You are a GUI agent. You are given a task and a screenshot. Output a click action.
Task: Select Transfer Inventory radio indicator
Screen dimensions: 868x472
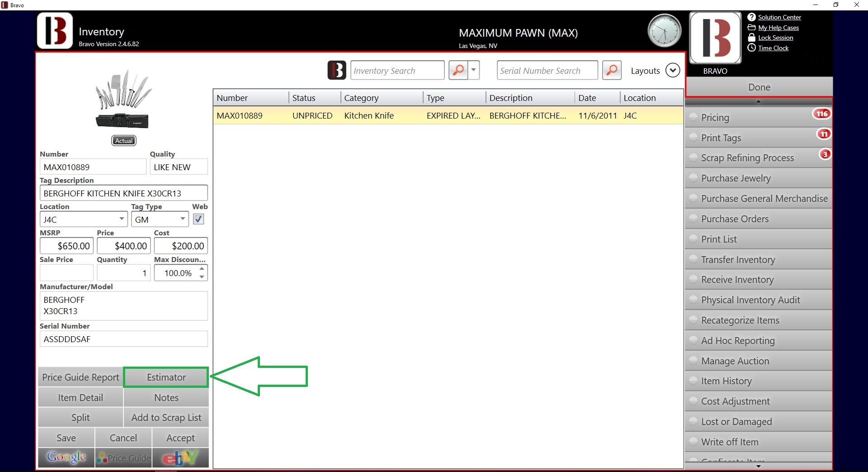693,259
